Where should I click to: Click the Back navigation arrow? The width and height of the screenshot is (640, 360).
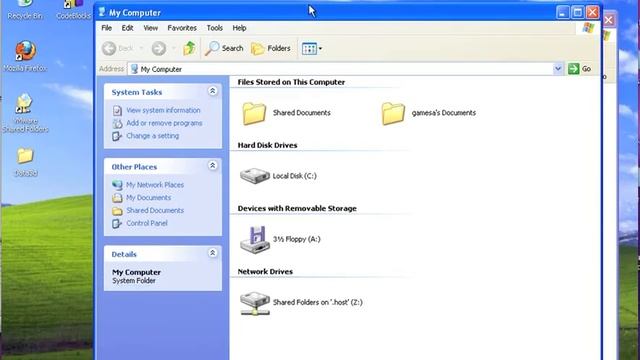pos(109,49)
